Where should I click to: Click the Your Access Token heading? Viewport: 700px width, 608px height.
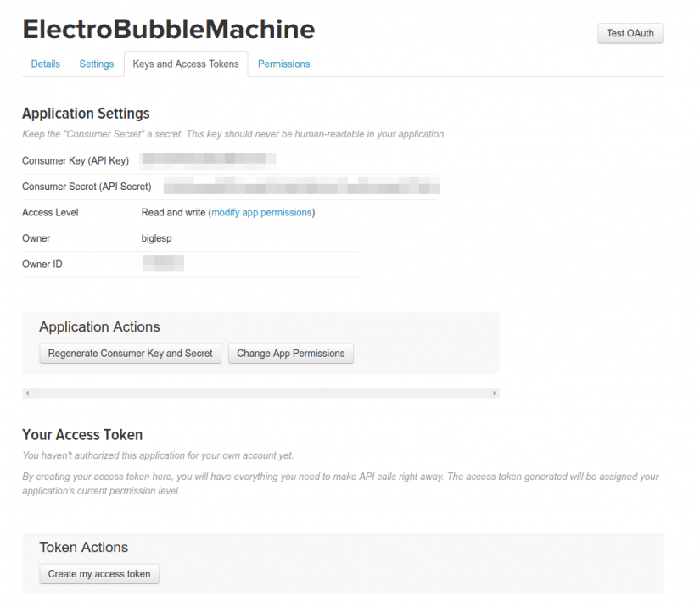[x=82, y=435]
